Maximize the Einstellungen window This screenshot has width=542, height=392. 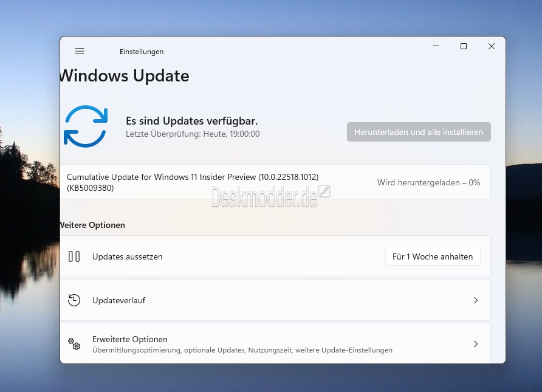(x=464, y=47)
